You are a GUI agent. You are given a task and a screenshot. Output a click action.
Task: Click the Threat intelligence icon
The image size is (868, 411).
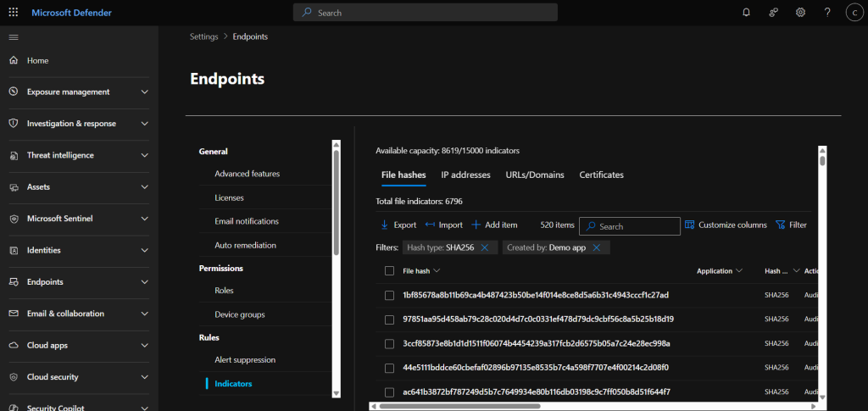click(x=14, y=155)
